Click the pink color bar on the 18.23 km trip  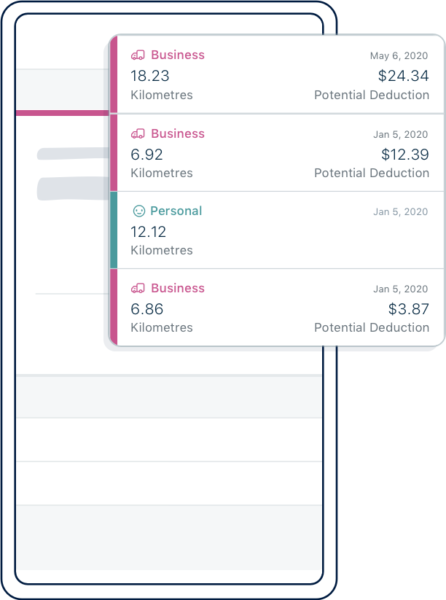[x=114, y=74]
